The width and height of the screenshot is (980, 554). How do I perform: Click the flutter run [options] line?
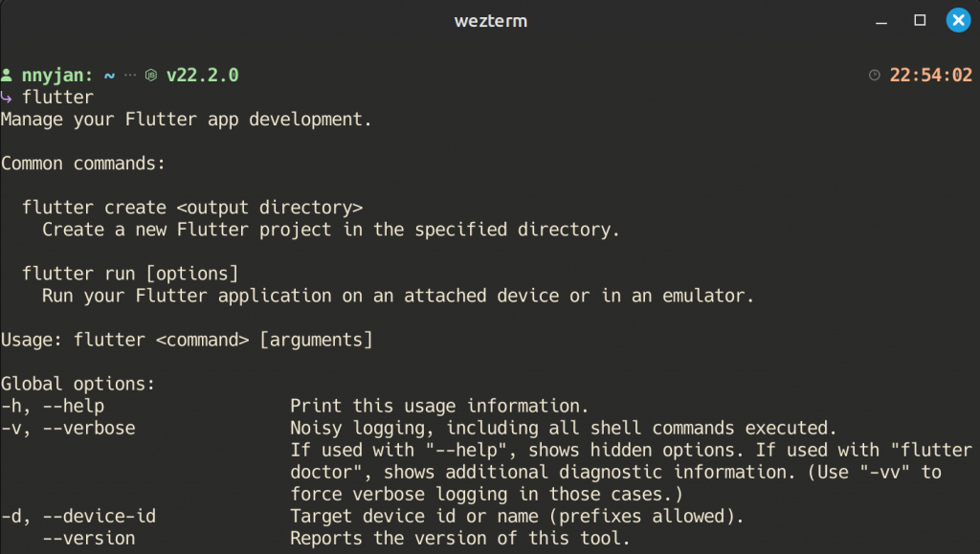(130, 274)
